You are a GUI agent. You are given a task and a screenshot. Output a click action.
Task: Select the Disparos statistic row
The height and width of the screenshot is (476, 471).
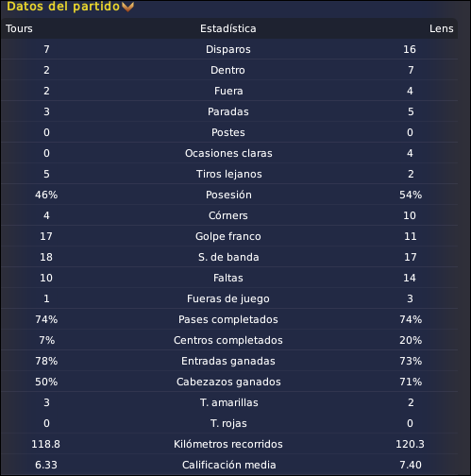pos(229,49)
